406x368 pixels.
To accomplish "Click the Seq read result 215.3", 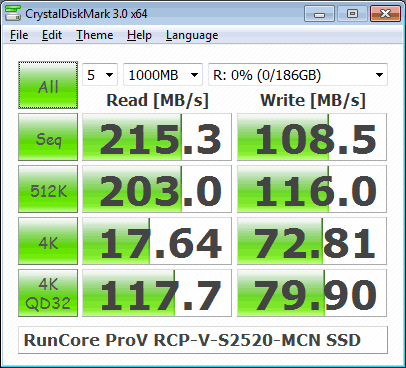I will tap(157, 137).
